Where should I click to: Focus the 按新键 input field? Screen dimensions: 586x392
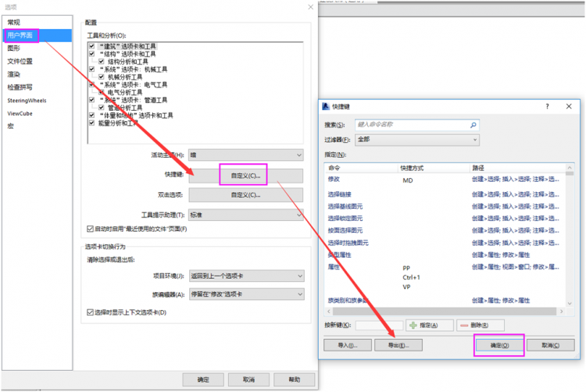point(379,325)
